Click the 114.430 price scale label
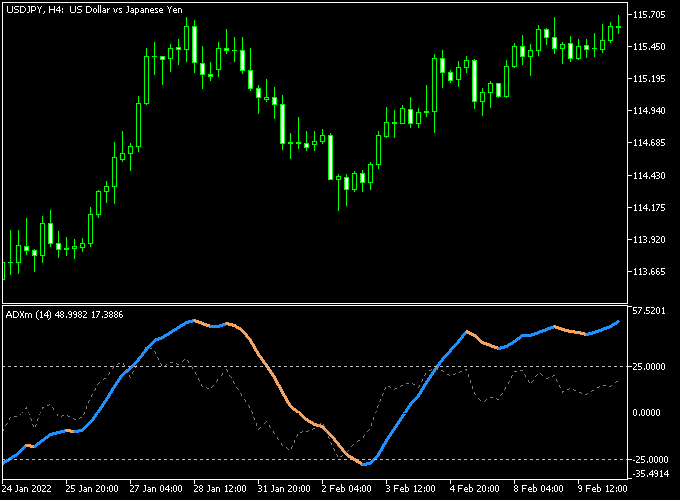Viewport: 680px width, 500px height. (x=649, y=175)
